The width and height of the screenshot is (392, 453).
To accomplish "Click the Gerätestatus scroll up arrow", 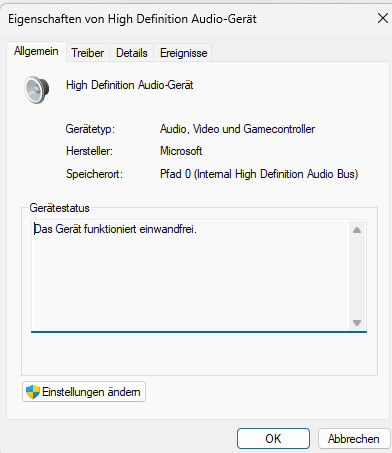I will 357,230.
